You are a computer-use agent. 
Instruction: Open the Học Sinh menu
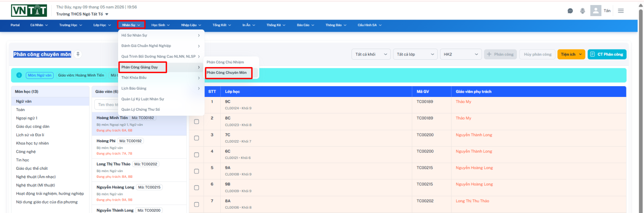click(x=160, y=25)
